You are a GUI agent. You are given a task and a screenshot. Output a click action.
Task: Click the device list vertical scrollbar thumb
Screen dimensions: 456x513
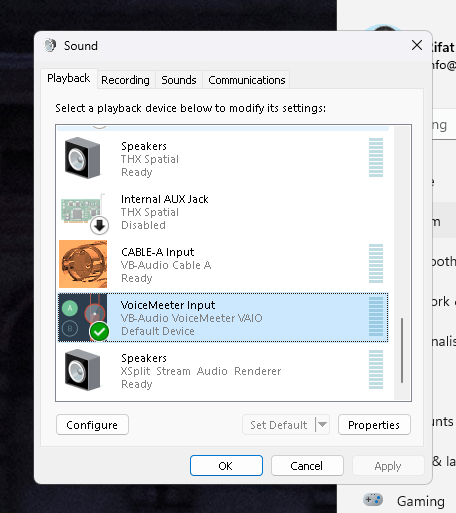(x=402, y=350)
